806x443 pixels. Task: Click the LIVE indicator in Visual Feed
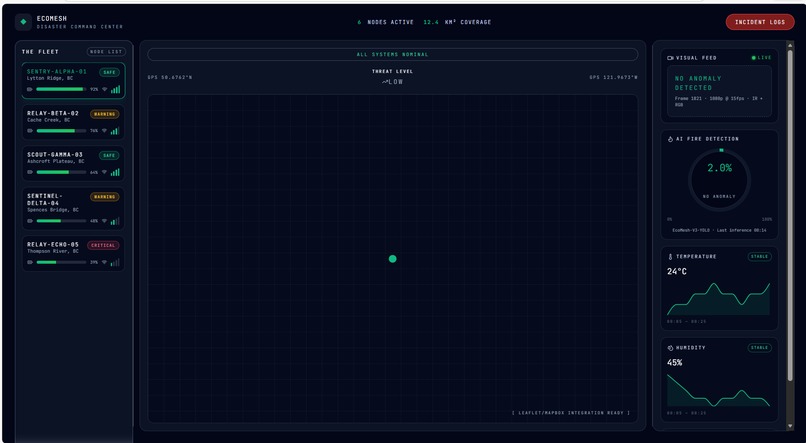[761, 58]
